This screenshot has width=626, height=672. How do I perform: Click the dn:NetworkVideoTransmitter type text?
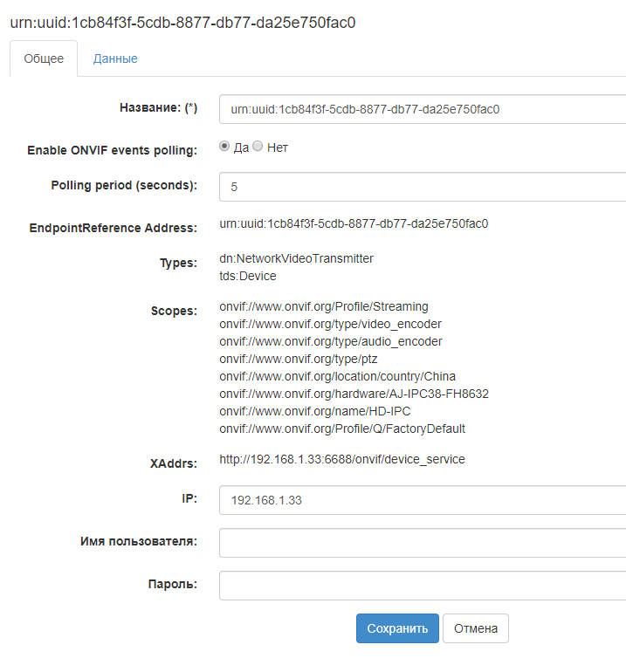[296, 258]
